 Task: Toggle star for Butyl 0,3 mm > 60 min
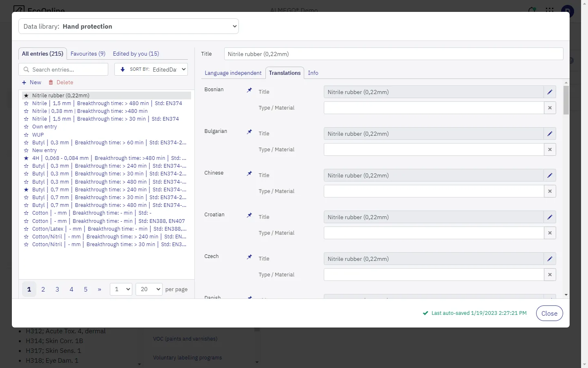[26, 143]
